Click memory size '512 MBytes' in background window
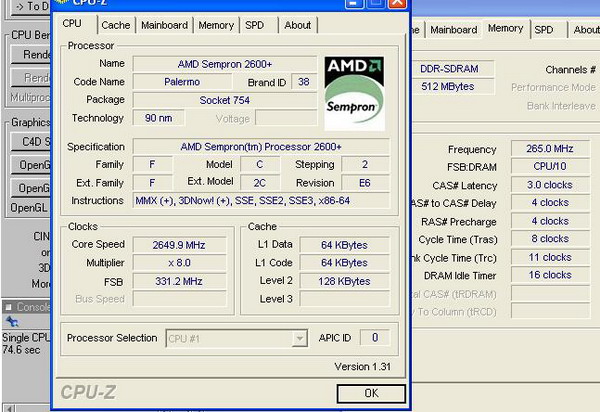Image resolution: width=600 pixels, height=412 pixels. coord(453,86)
